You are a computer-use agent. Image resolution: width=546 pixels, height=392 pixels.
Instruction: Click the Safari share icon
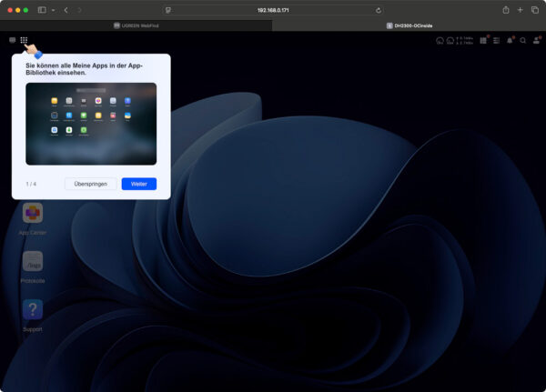tap(505, 9)
